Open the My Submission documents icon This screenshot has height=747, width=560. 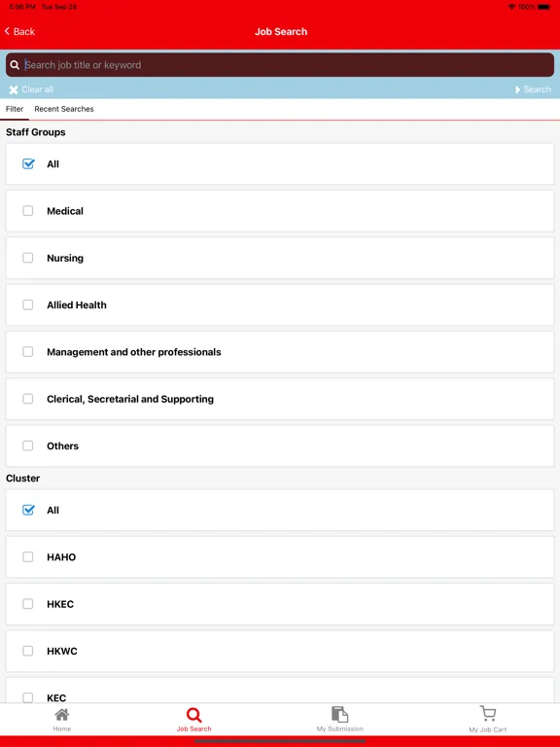339,714
